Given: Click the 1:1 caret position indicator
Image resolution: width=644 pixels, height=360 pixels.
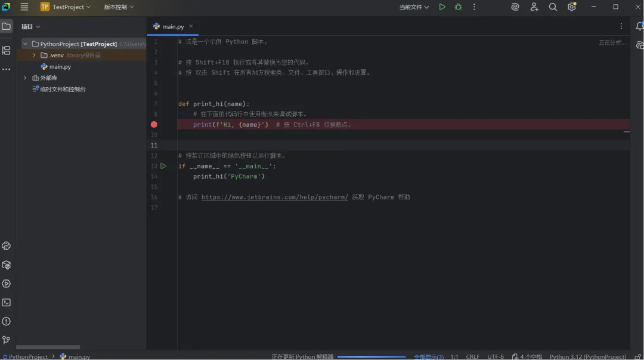Looking at the screenshot, I should [x=454, y=356].
